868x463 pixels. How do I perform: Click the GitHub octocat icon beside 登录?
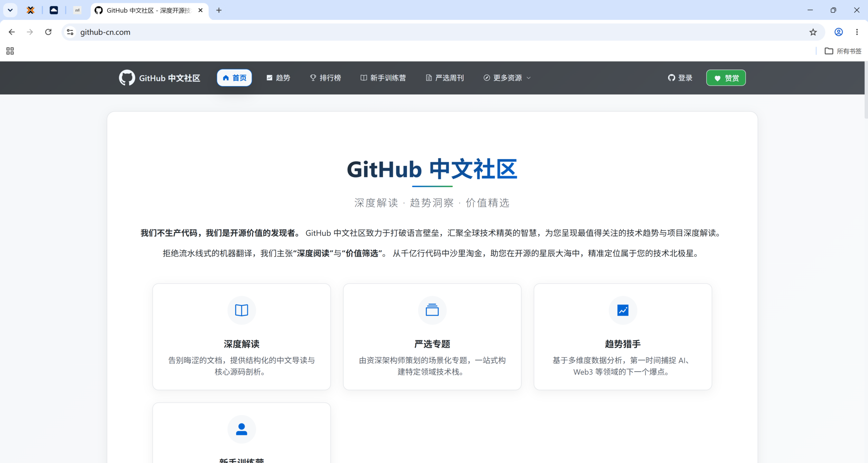click(x=671, y=78)
